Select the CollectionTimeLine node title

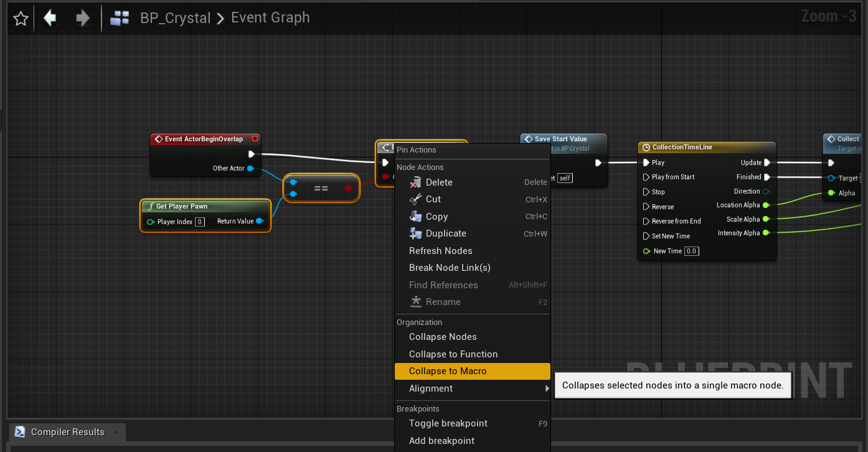682,148
